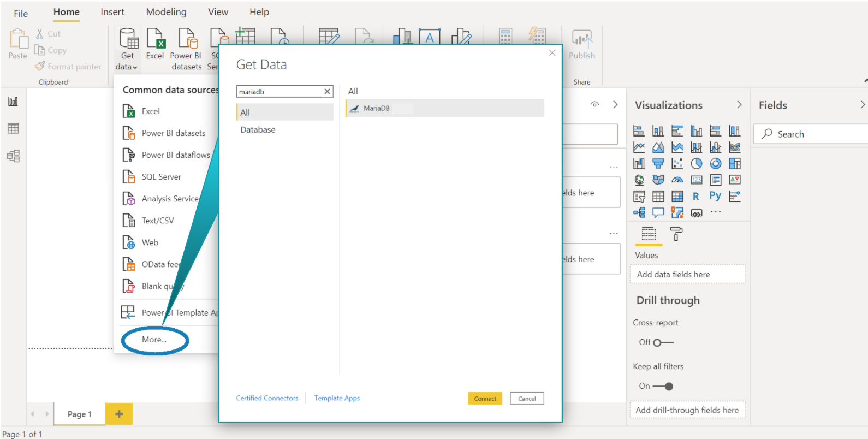This screenshot has width=868, height=439.
Task: Select the ribbon chart visual
Action: tap(735, 147)
